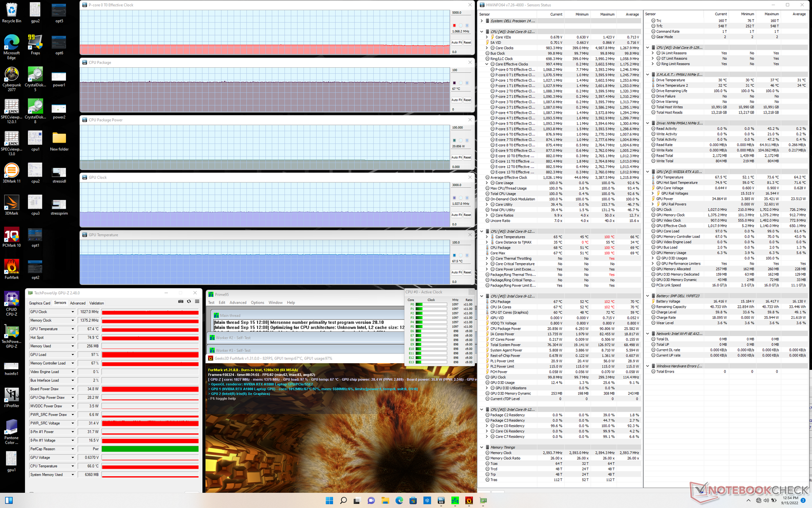Collapse the Memory Timings sensor group

pyautogui.click(x=482, y=447)
